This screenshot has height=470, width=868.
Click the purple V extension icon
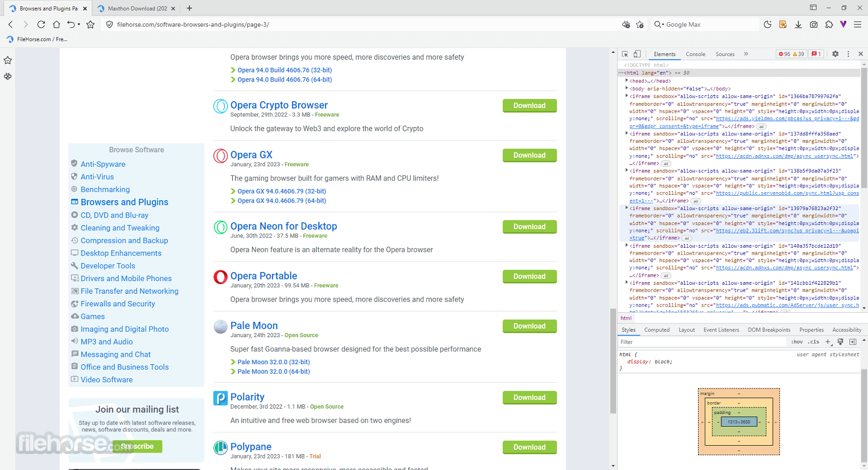(843, 24)
